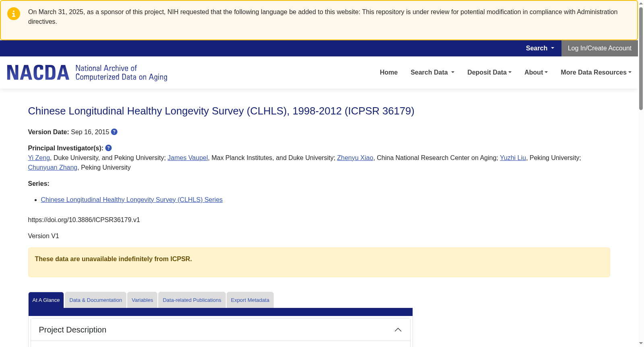Click the Version V1 text
The width and height of the screenshot is (644, 347).
43,236
